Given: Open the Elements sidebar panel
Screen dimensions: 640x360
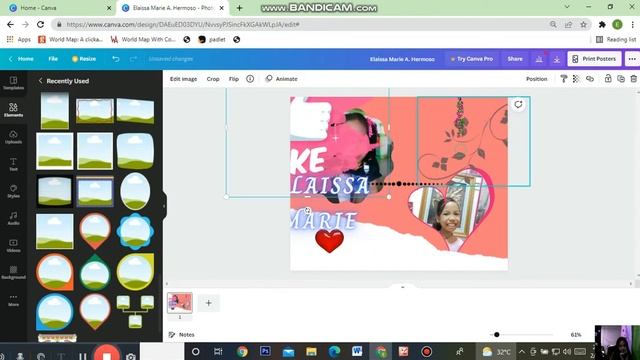Looking at the screenshot, I should point(13,110).
